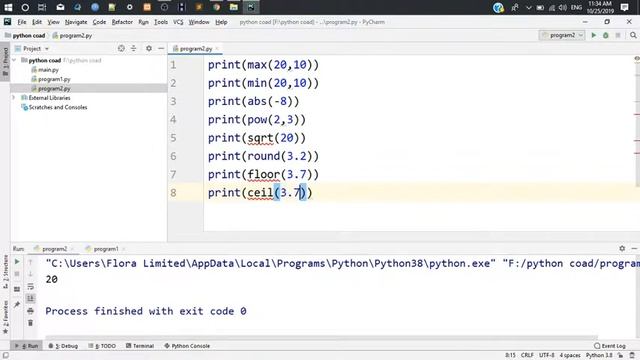Click the Locate/Scroll from Source target icon

click(x=121, y=49)
